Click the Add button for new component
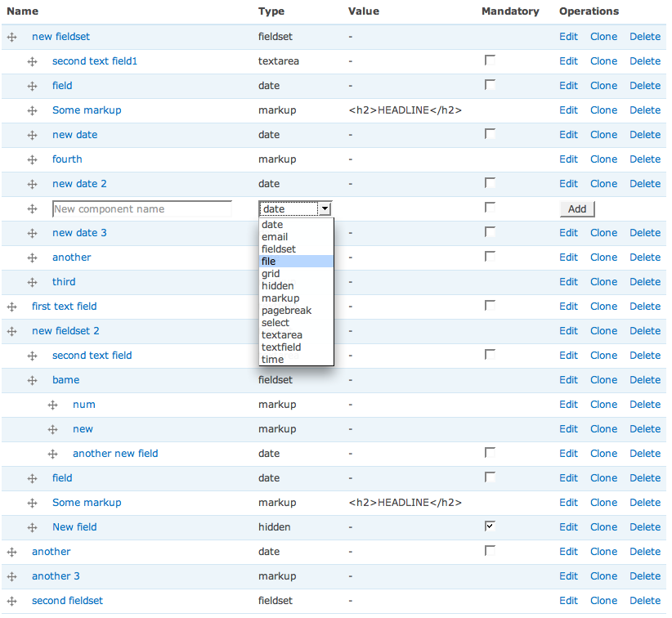 [577, 209]
